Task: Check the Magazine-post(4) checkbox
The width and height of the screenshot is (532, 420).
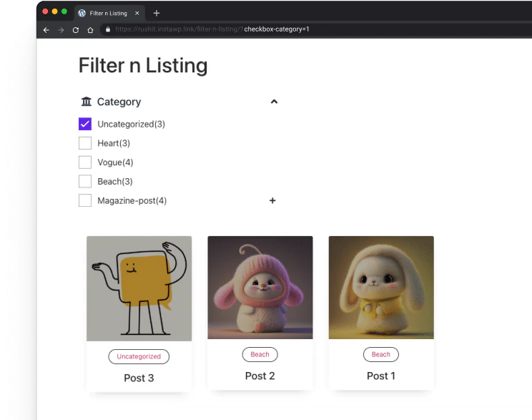Action: point(85,200)
